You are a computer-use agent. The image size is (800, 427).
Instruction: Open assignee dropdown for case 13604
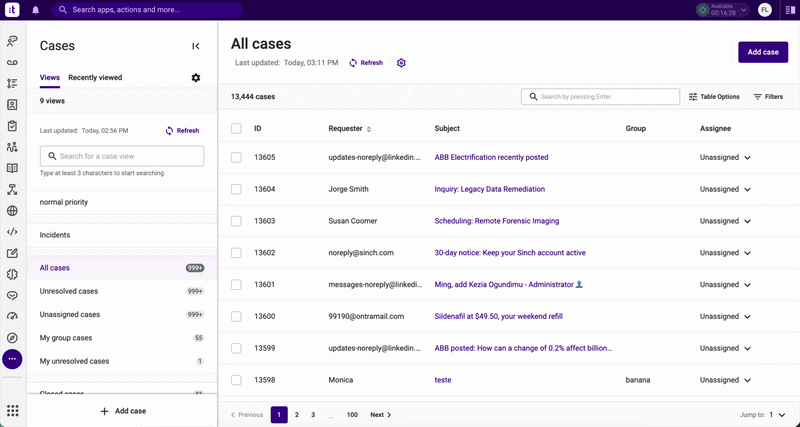click(725, 189)
